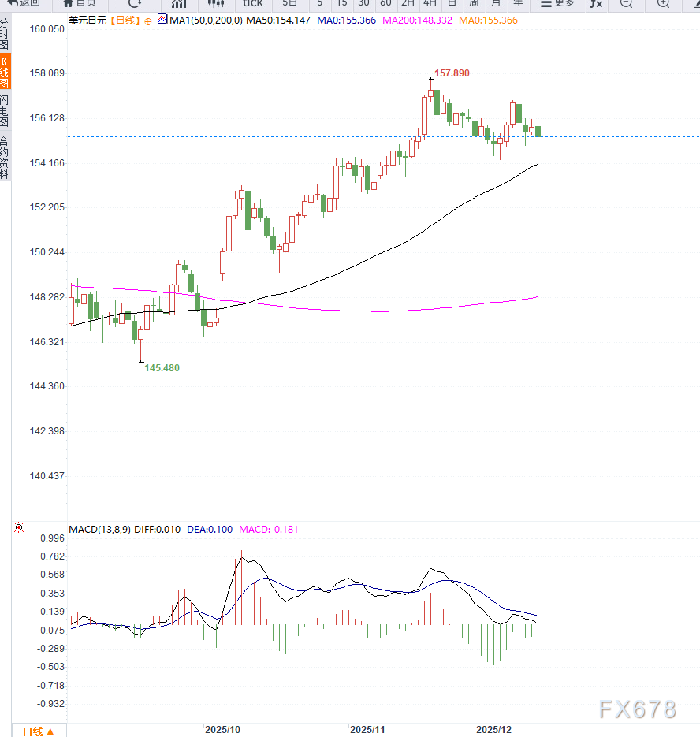Open the 合约资料 side tab
Viewport: 700px width, 737px height.
[5, 157]
